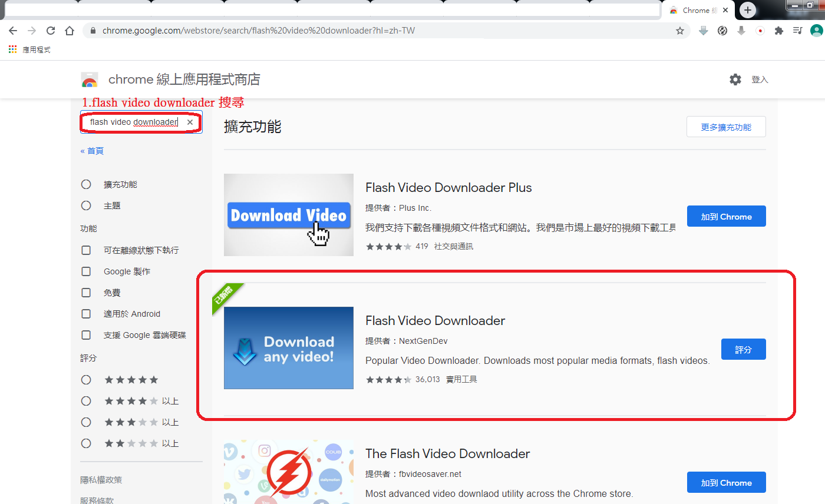Go back to 首頁 home link

[x=92, y=151]
